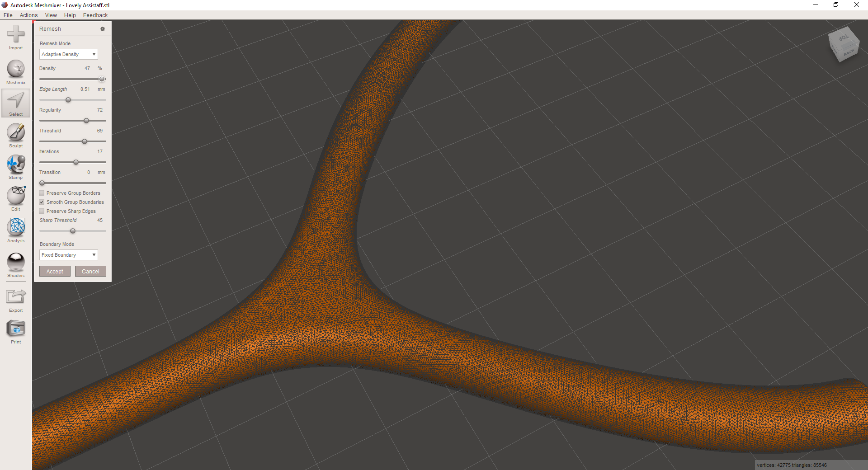Click the Transition slider handle
This screenshot has height=470, width=868.
(42, 183)
